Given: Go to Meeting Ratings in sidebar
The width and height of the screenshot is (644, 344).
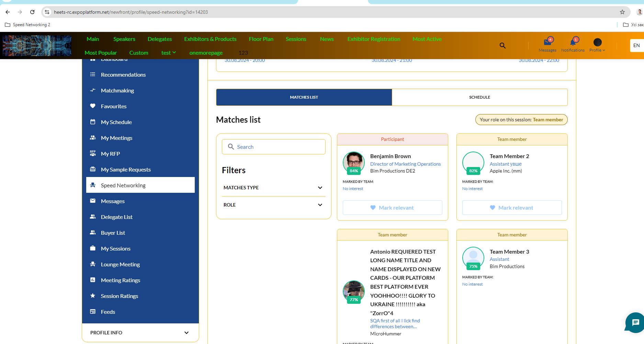Looking at the screenshot, I should (x=120, y=280).
